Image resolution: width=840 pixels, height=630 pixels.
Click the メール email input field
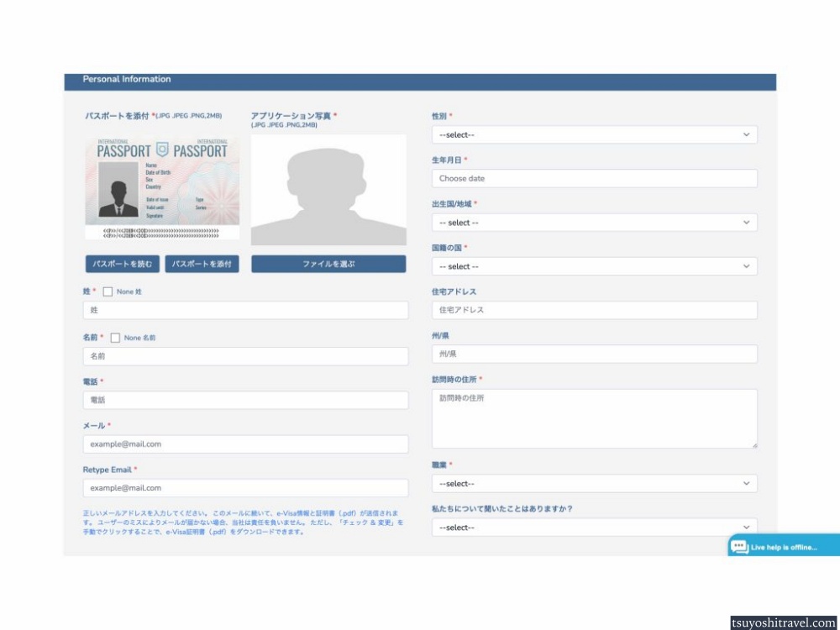click(x=245, y=444)
